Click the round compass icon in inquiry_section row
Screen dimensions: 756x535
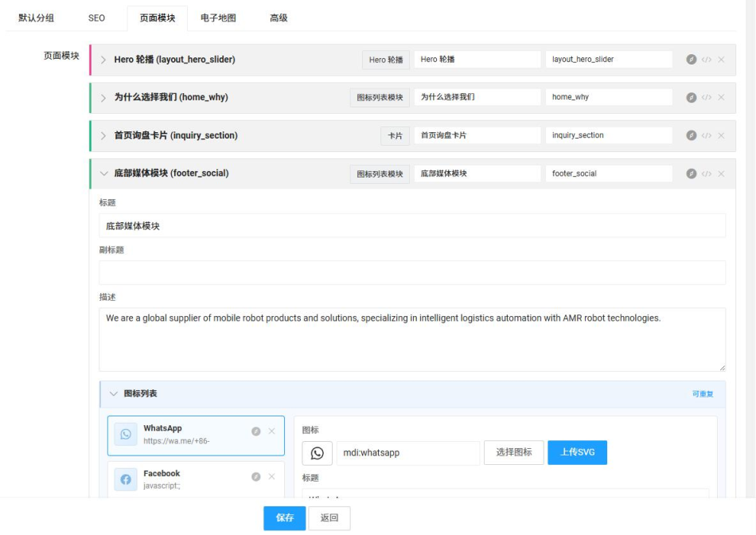(x=692, y=135)
